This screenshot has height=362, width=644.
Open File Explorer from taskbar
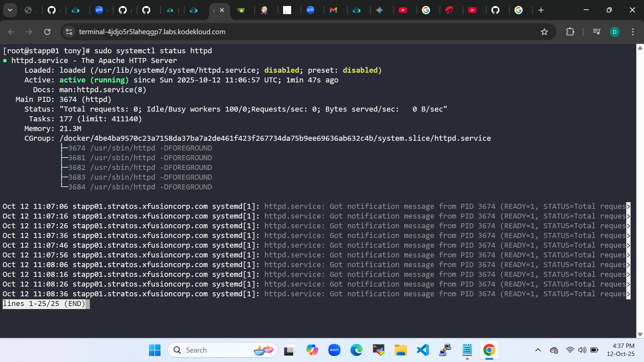tap(400, 350)
